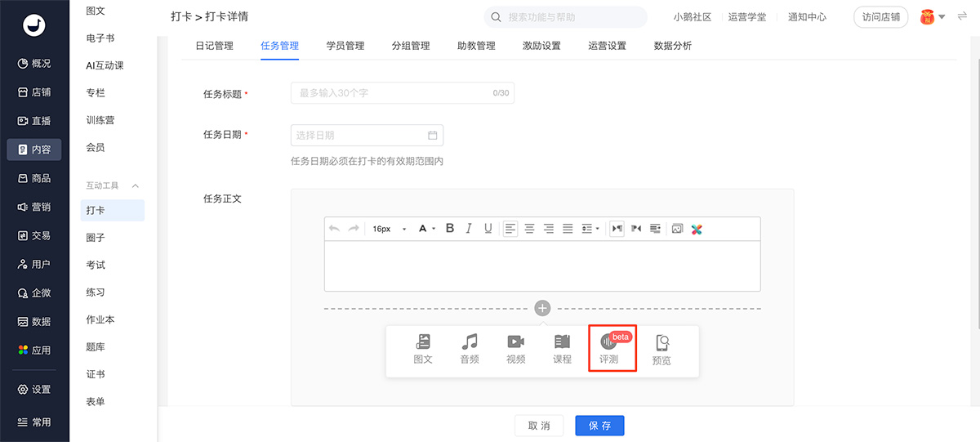Click the 保存 save button

[599, 426]
